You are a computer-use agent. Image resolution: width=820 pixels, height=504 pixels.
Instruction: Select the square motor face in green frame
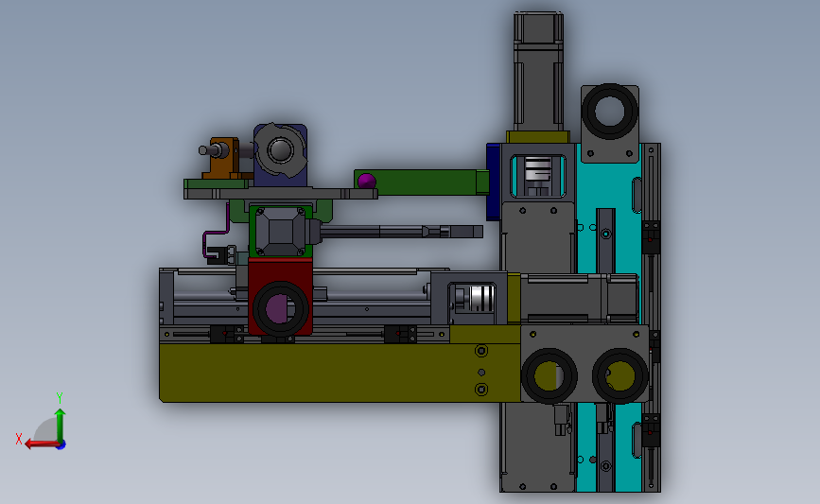tap(280, 231)
